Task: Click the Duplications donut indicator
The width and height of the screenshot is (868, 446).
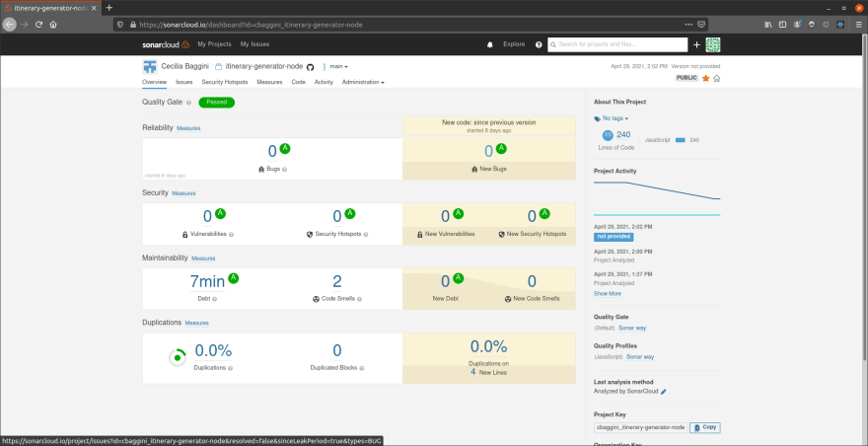Action: point(178,358)
